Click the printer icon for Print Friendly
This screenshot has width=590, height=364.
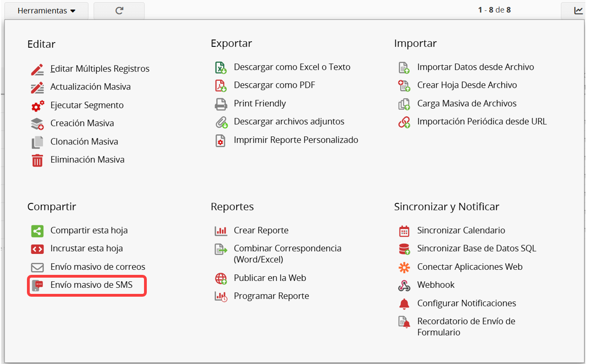221,104
